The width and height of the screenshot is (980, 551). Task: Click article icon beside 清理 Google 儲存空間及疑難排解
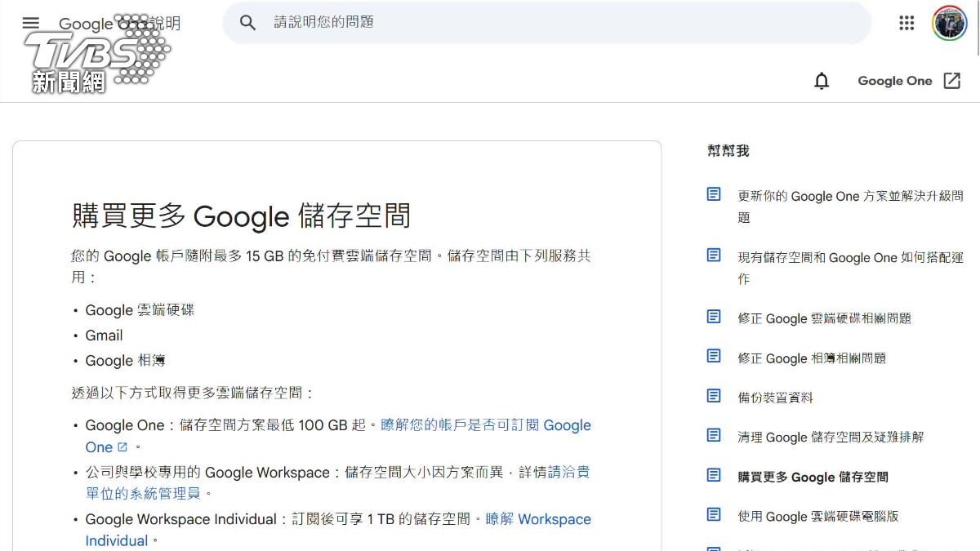pyautogui.click(x=714, y=435)
